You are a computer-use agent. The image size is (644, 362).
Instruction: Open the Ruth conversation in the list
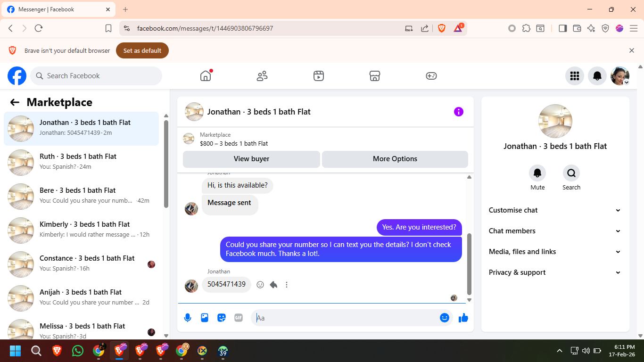pyautogui.click(x=82, y=163)
